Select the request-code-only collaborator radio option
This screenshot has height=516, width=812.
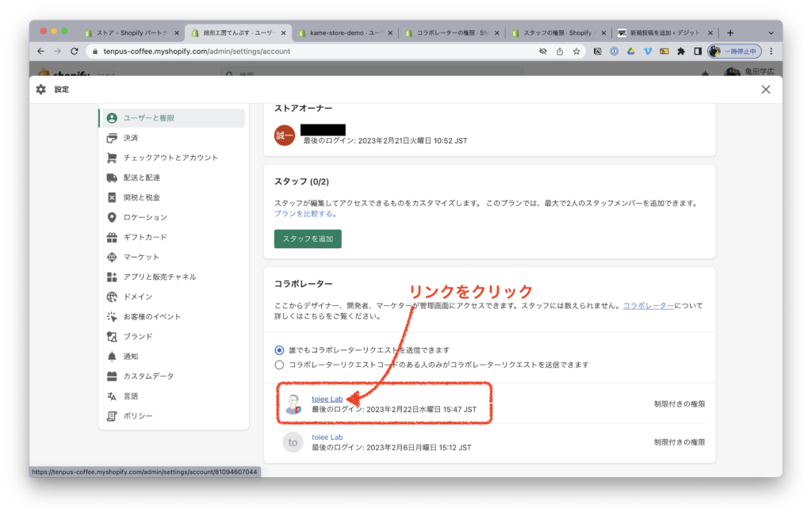279,365
